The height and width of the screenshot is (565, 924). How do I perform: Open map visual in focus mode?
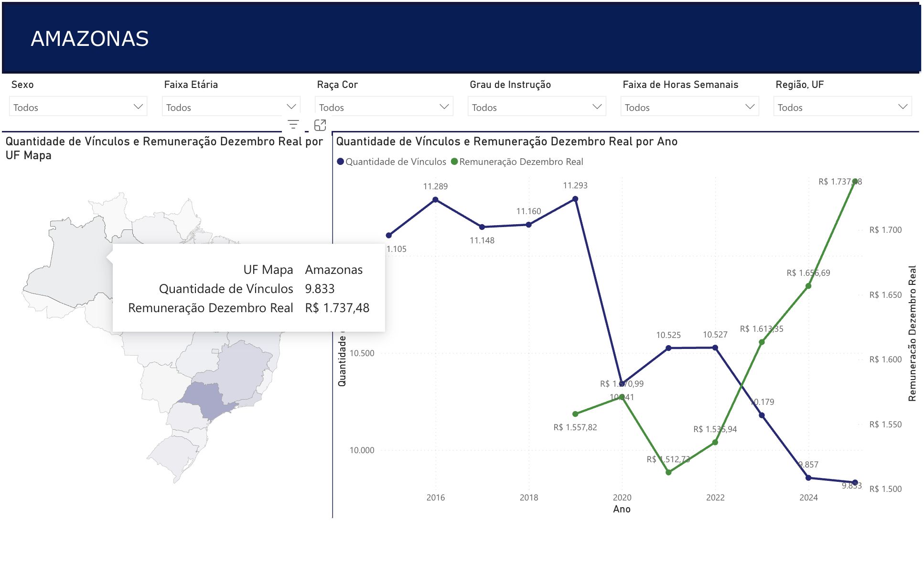[x=320, y=125]
